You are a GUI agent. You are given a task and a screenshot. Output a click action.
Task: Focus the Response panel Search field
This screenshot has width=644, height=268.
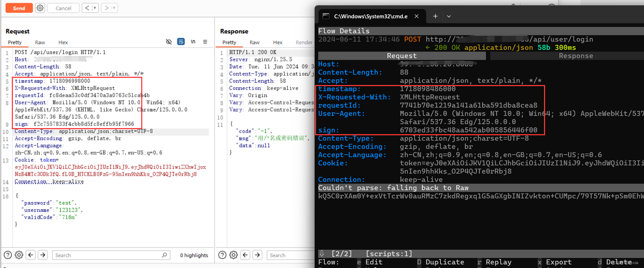291,255
